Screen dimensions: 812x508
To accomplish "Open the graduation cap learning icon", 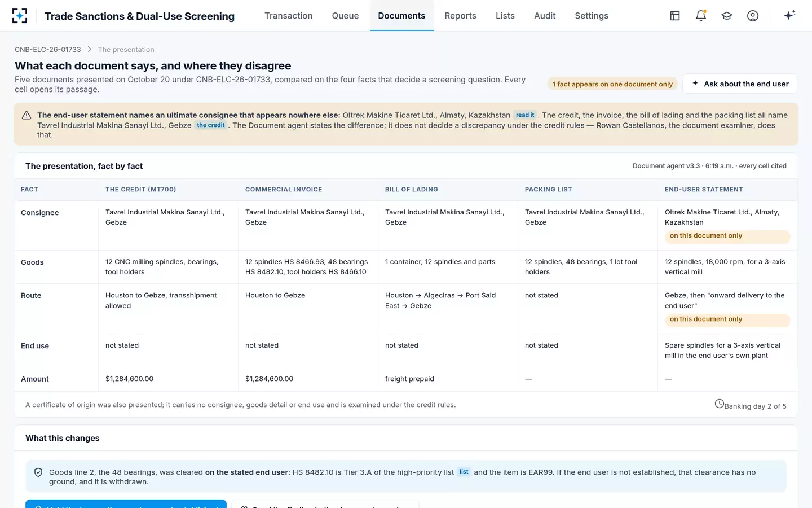I will click(x=727, y=16).
